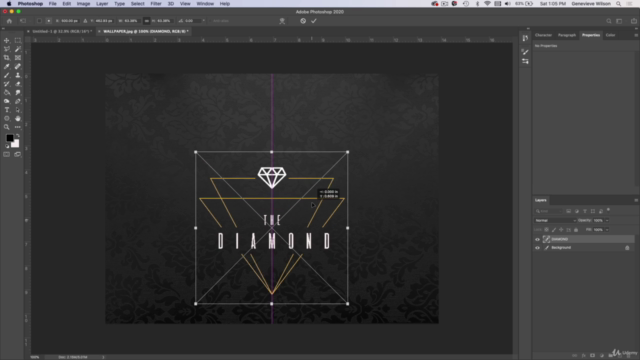Toggle lock all padlock in Layers panel
This screenshot has height=360, width=640.
576,230
